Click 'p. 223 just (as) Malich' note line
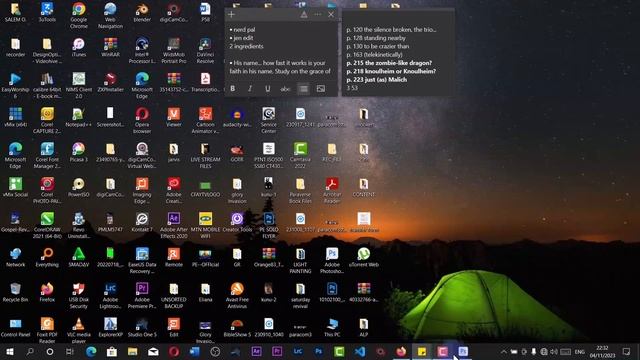Image resolution: width=640 pixels, height=360 pixels. (x=376, y=80)
